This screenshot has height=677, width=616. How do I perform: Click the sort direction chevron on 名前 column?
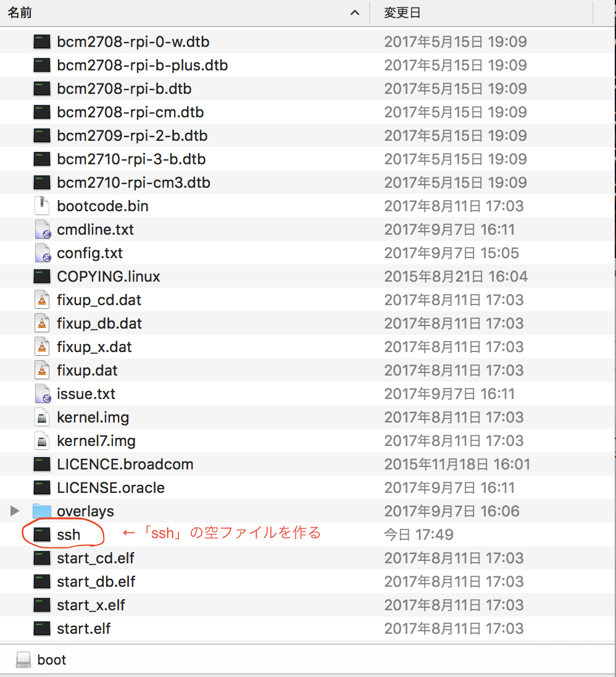pyautogui.click(x=354, y=12)
